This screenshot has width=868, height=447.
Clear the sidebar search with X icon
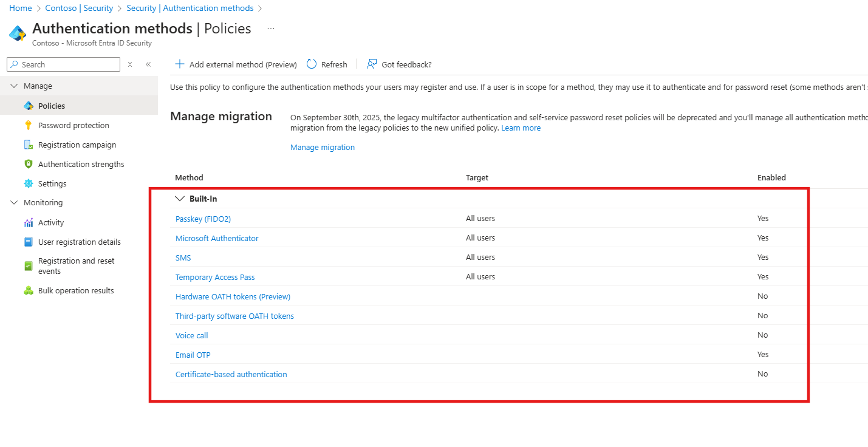point(130,64)
